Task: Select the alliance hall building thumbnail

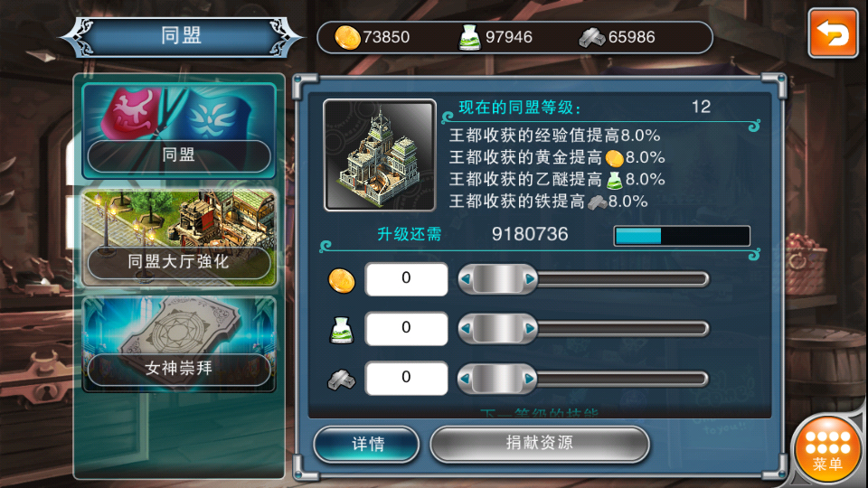Action: point(380,155)
